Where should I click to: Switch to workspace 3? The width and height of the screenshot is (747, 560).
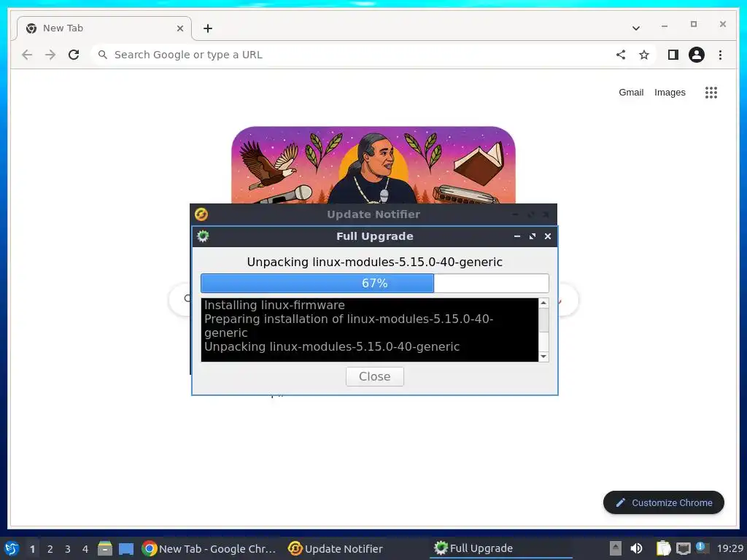[x=68, y=549]
